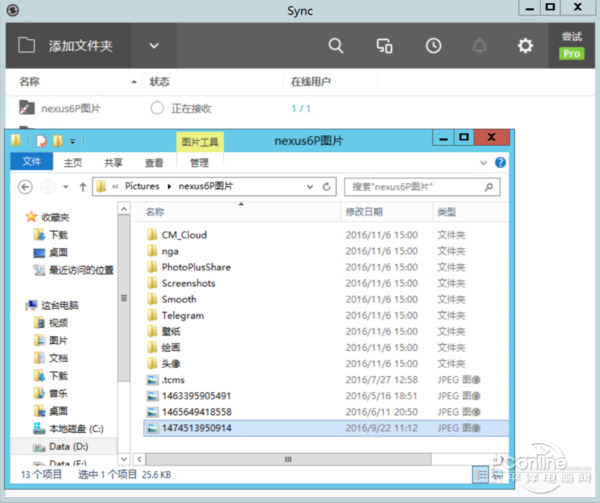Click the refresh icon in address bar

(x=326, y=187)
